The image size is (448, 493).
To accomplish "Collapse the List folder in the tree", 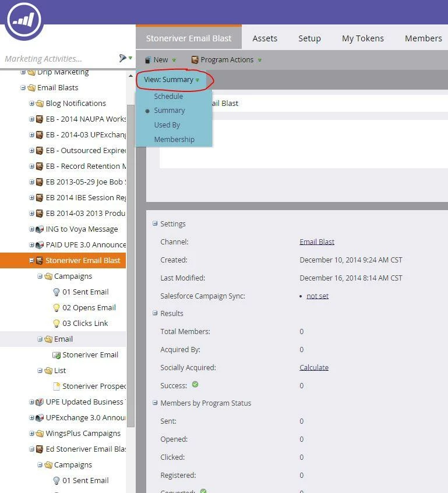I will tap(40, 370).
